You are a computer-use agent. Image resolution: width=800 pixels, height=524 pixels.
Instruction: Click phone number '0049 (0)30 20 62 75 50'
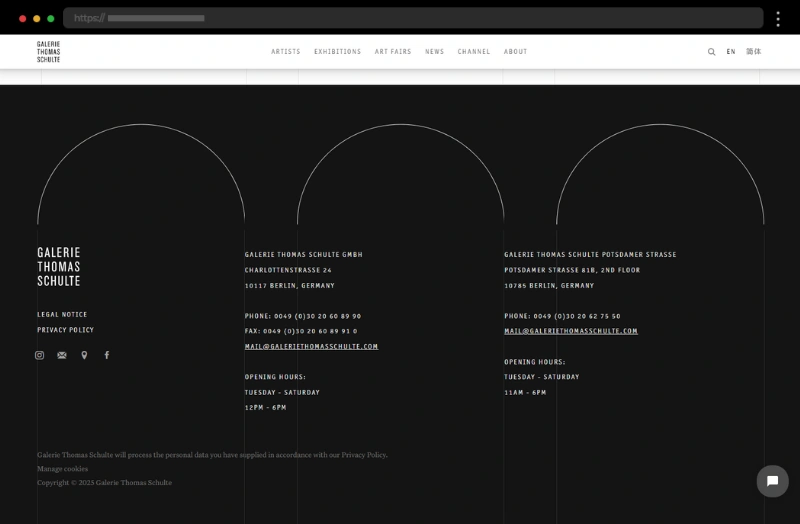pos(577,316)
